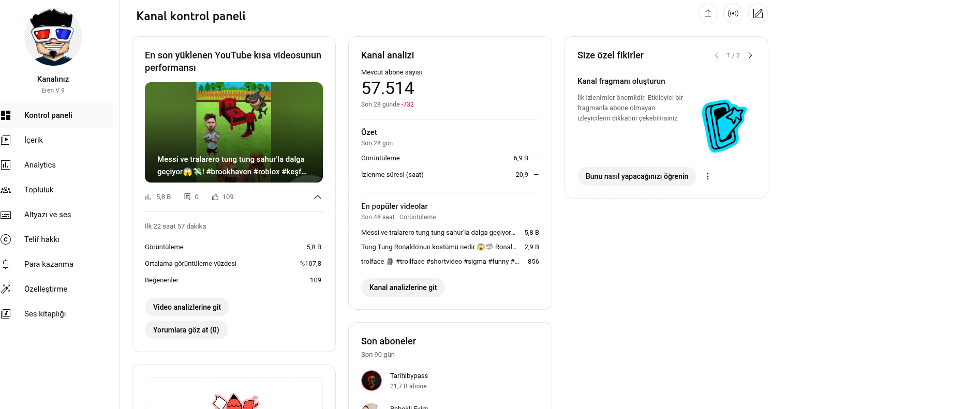Click the 21,7 B abone text
This screenshot has width=980, height=409.
click(408, 386)
